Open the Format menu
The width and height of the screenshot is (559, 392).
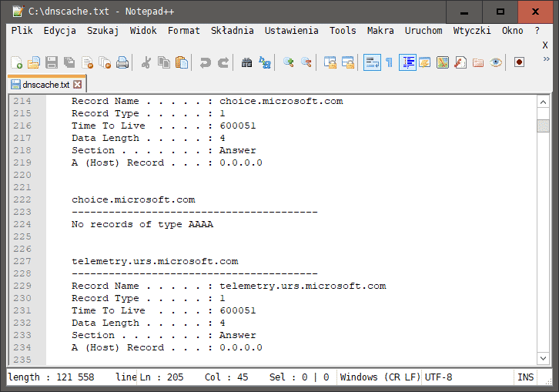point(183,31)
